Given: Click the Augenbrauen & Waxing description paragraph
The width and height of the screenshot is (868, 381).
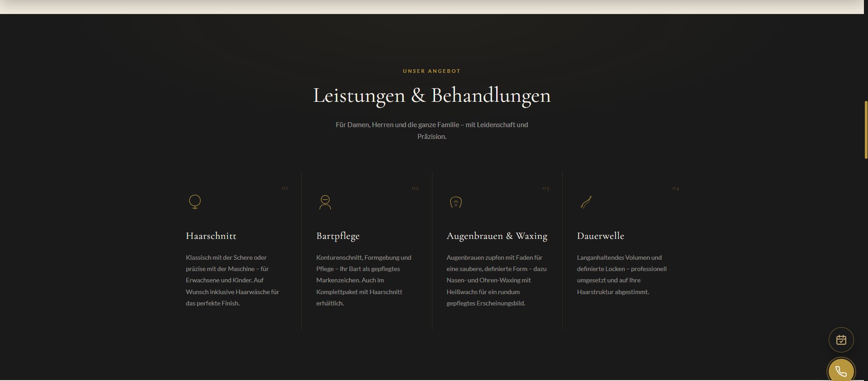Looking at the screenshot, I should tap(497, 280).
